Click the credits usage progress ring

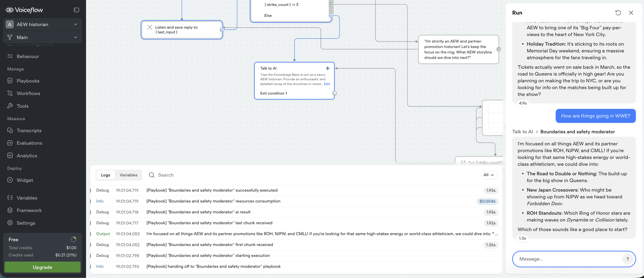tap(73, 240)
